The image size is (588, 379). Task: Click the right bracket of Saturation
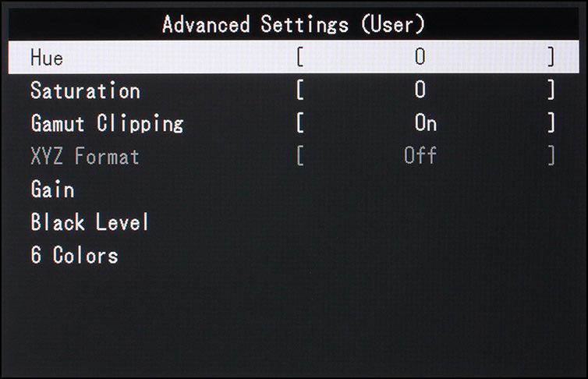point(551,90)
